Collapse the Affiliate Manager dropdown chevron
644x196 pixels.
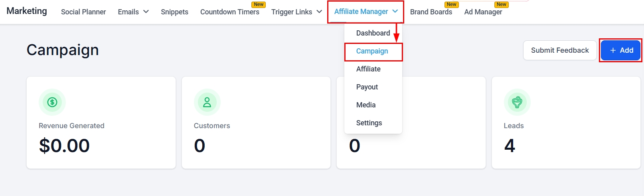(395, 11)
